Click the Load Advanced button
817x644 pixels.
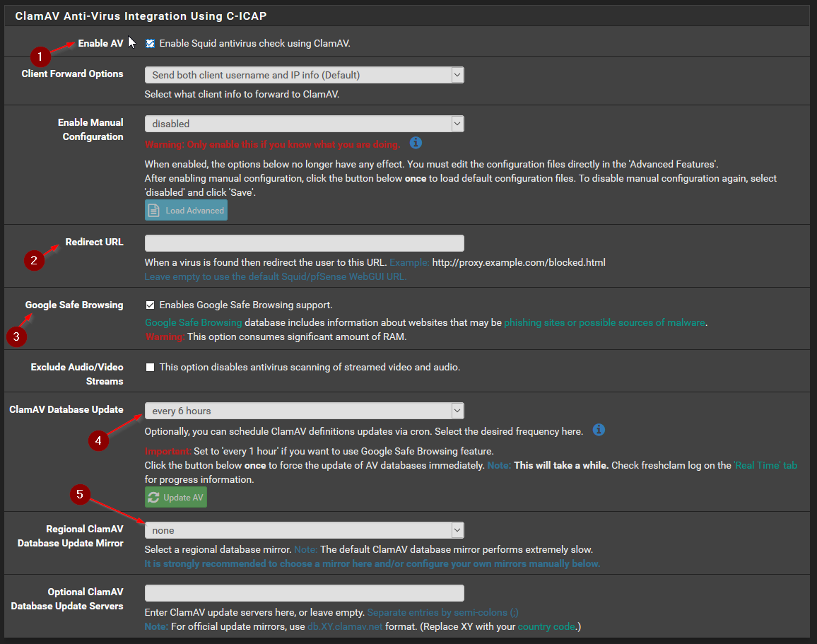point(186,211)
